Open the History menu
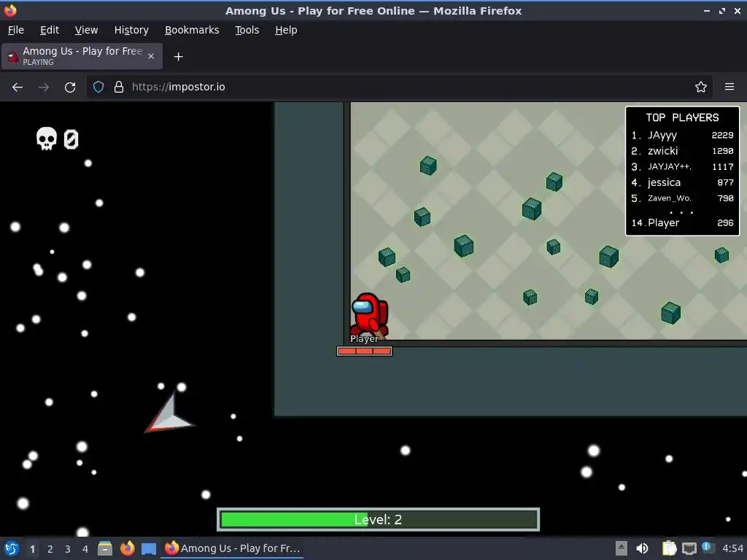The height and width of the screenshot is (560, 747). 131,30
